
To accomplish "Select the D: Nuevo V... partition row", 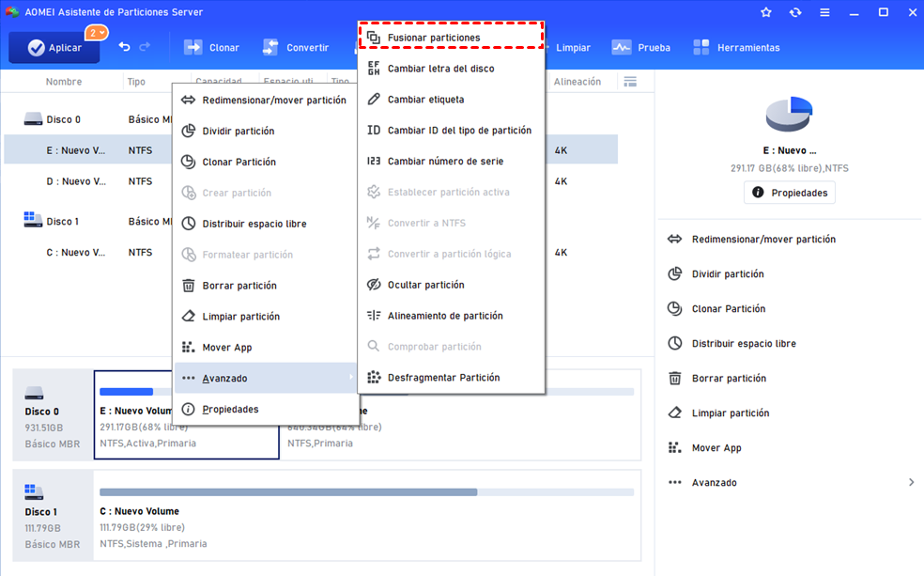I will click(x=88, y=181).
